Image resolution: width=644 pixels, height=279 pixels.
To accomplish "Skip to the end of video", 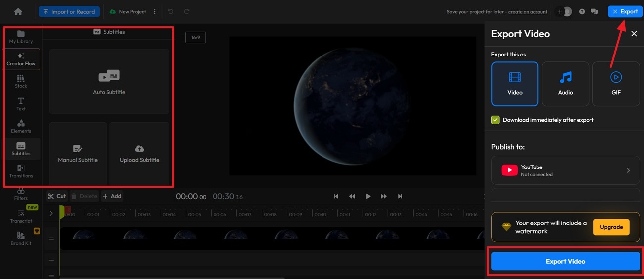I will pyautogui.click(x=400, y=196).
